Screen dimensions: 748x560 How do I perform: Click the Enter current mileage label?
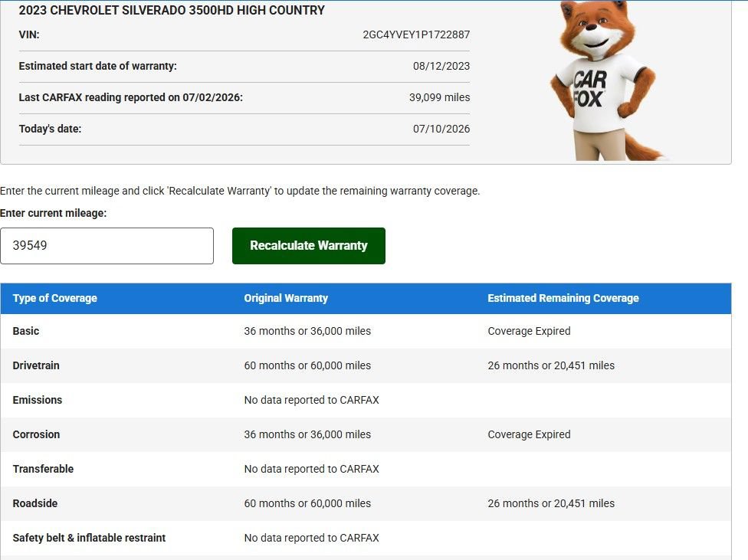[54, 213]
